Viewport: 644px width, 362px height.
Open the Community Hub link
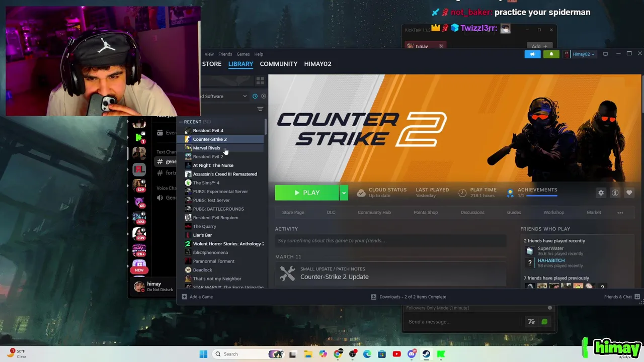[x=374, y=212]
